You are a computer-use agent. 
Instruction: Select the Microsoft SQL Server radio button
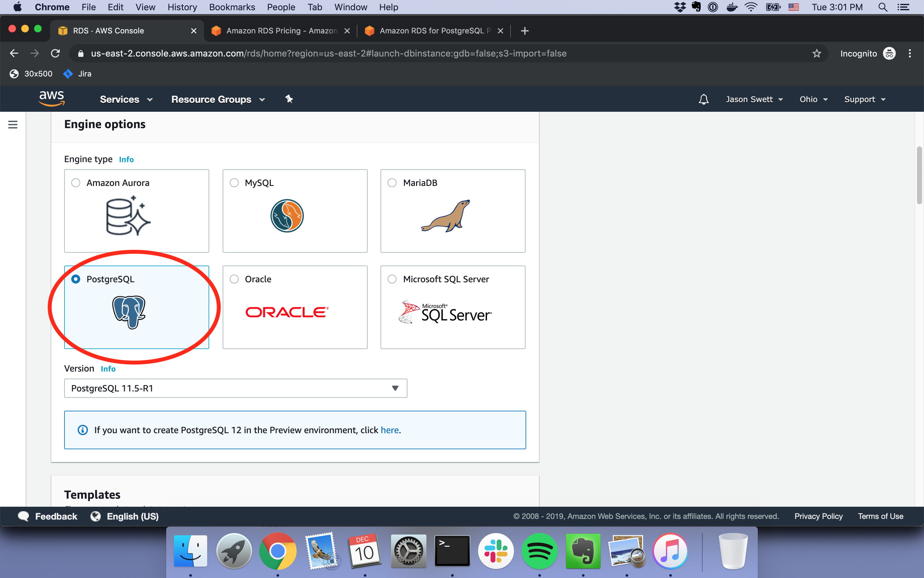[x=392, y=279]
